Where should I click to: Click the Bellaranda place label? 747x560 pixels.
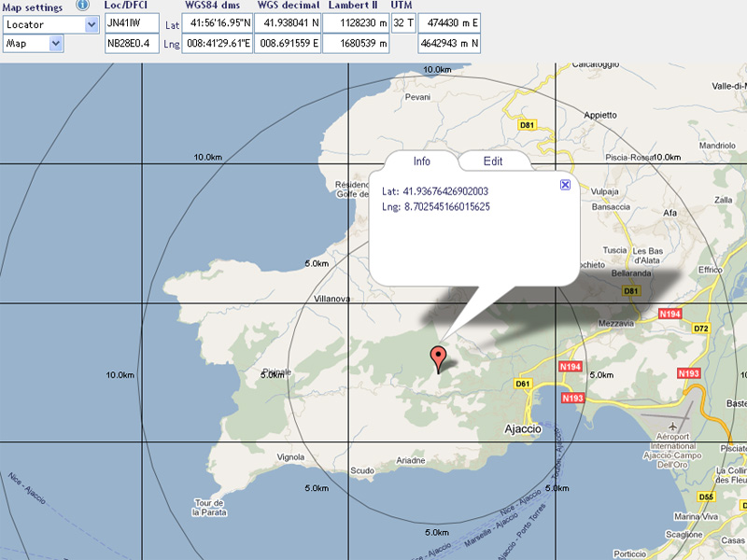(631, 273)
